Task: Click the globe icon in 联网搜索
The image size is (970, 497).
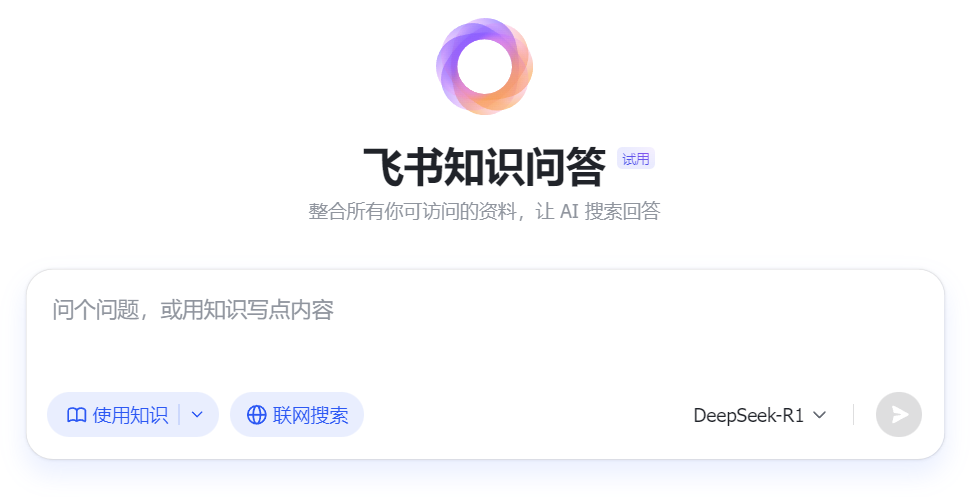Action: click(x=257, y=415)
